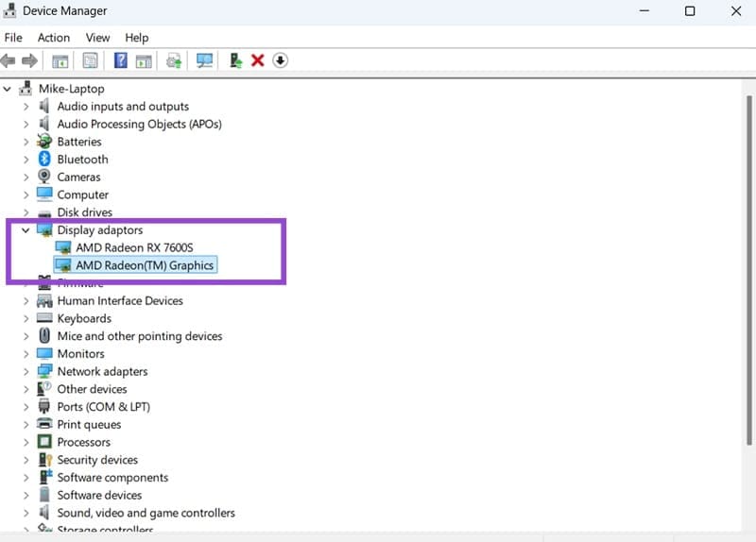Click the Security devices key icon

(x=44, y=460)
